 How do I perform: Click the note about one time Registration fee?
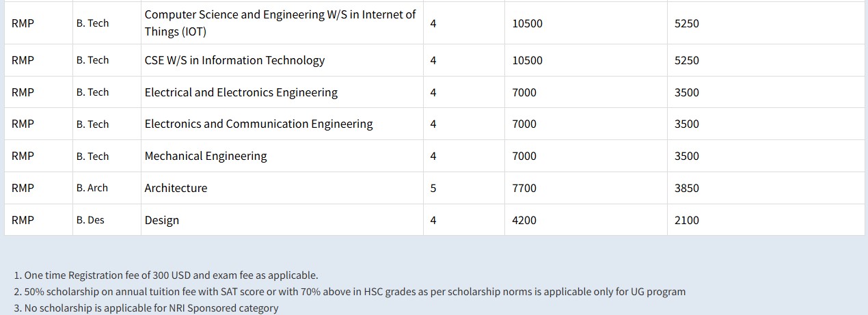point(166,275)
